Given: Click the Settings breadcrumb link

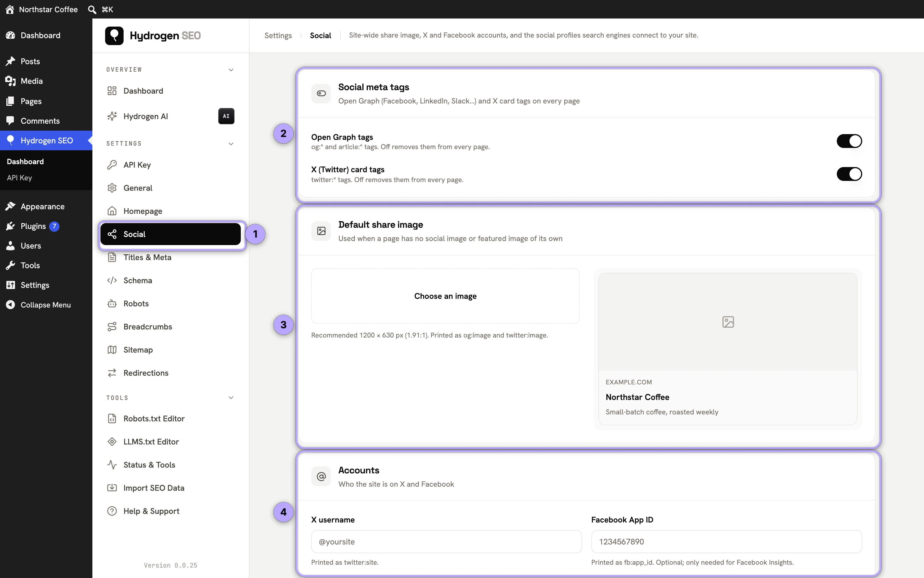Looking at the screenshot, I should click(278, 36).
